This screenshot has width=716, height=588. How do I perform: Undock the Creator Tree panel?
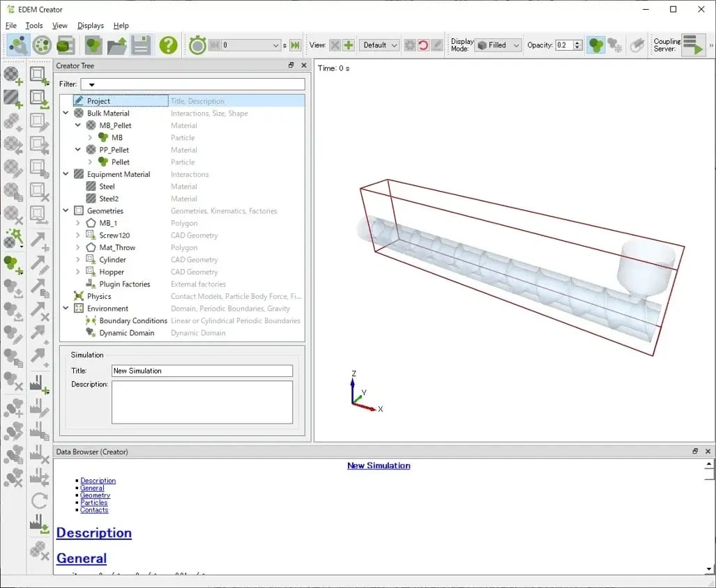[291, 65]
